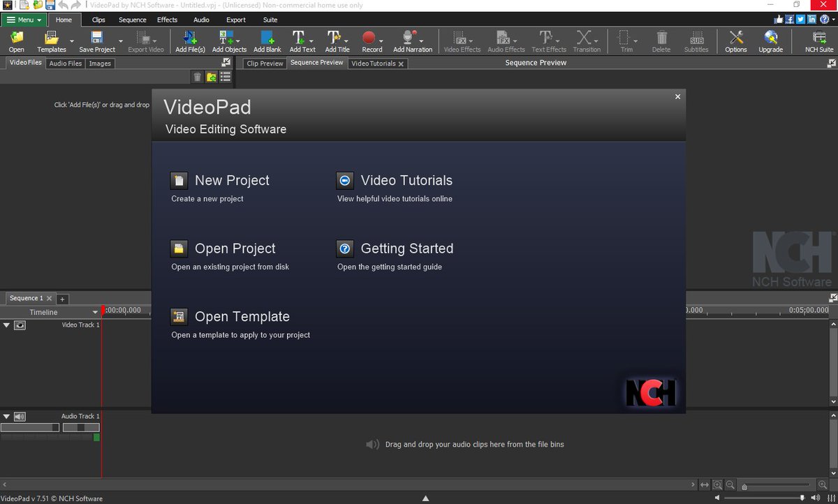Add a new sequence with plus tab

coord(62,299)
